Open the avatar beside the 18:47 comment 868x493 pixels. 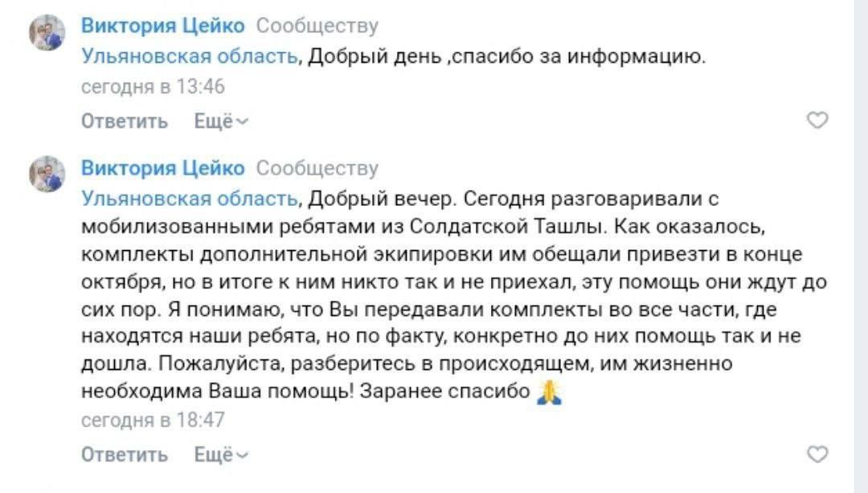click(x=47, y=174)
